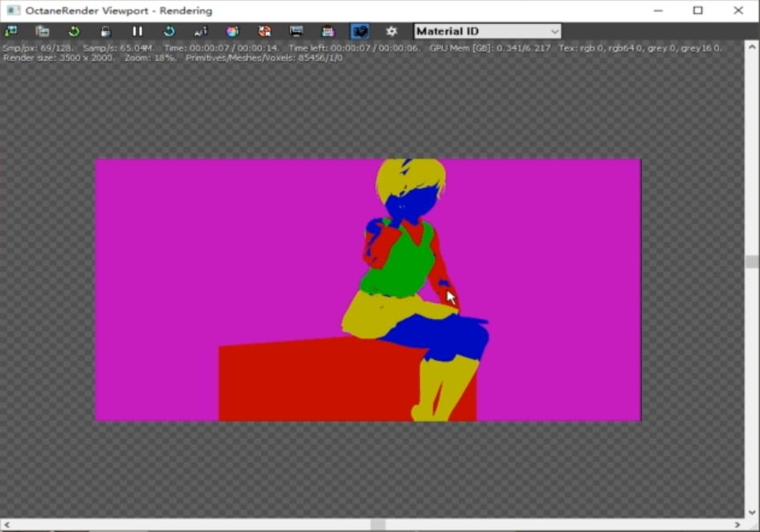The image size is (760, 532).
Task: Open the Material ID render pass dropdown
Action: point(487,31)
